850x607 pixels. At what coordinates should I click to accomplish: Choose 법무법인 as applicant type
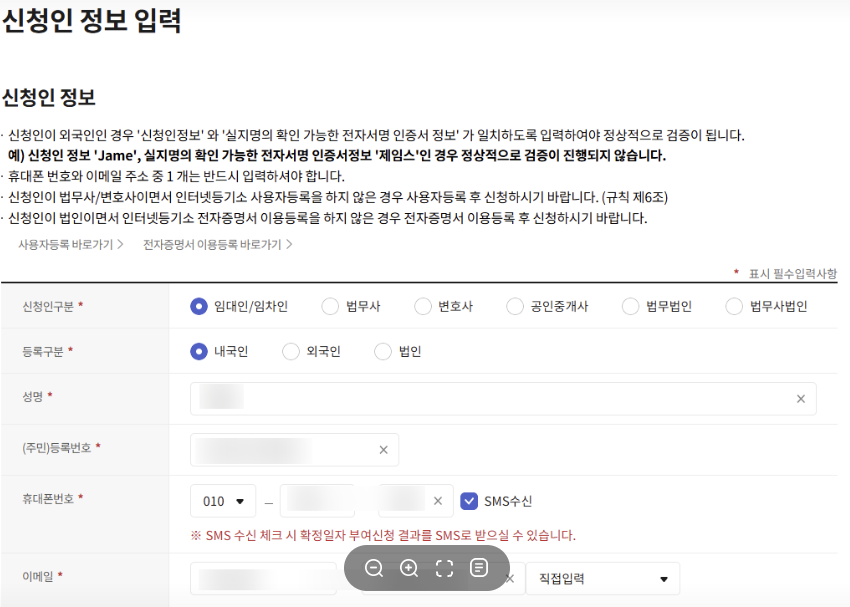(631, 306)
